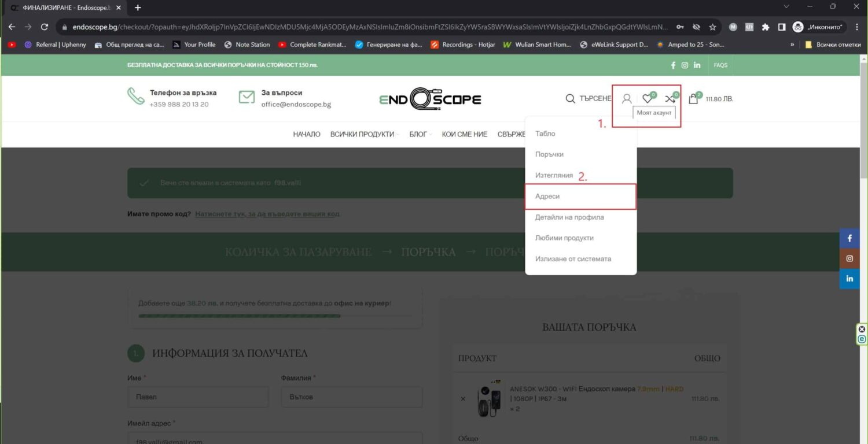Reload the page with refresh icon

point(45,27)
